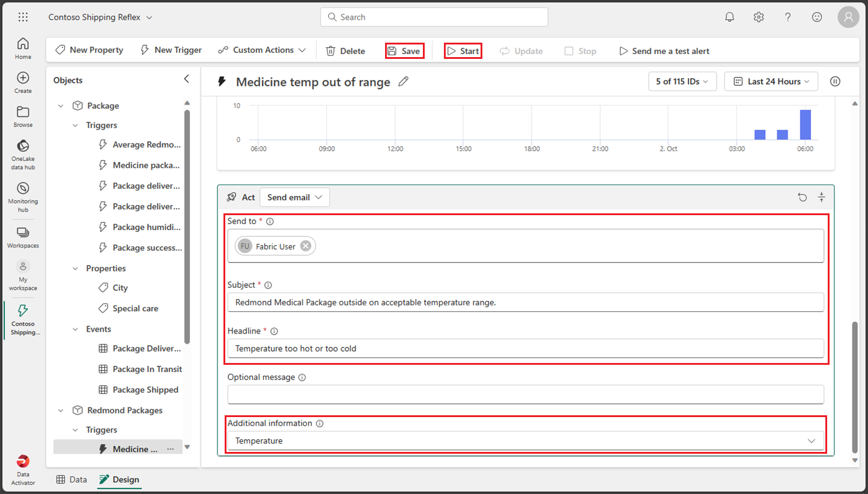Pause live data with the pause icon
Viewport: 868px width, 494px height.
pyautogui.click(x=834, y=82)
